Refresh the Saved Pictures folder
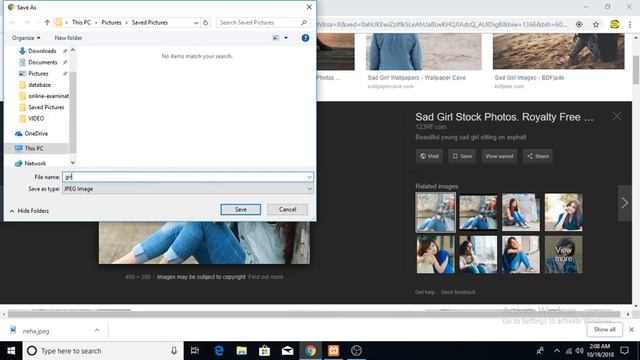The height and width of the screenshot is (360, 640). coord(206,22)
